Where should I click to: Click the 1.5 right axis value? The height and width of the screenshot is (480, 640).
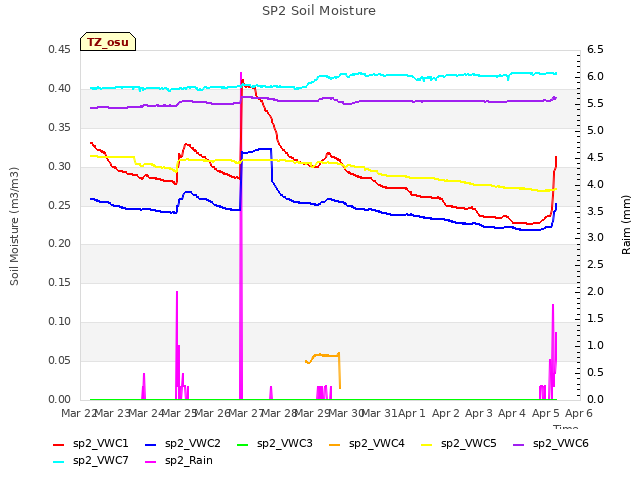point(595,318)
